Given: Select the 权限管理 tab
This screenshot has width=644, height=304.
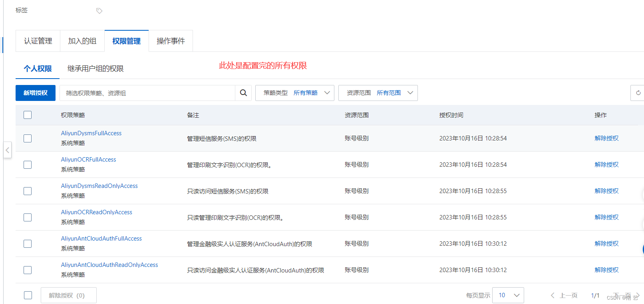Looking at the screenshot, I should [x=127, y=41].
